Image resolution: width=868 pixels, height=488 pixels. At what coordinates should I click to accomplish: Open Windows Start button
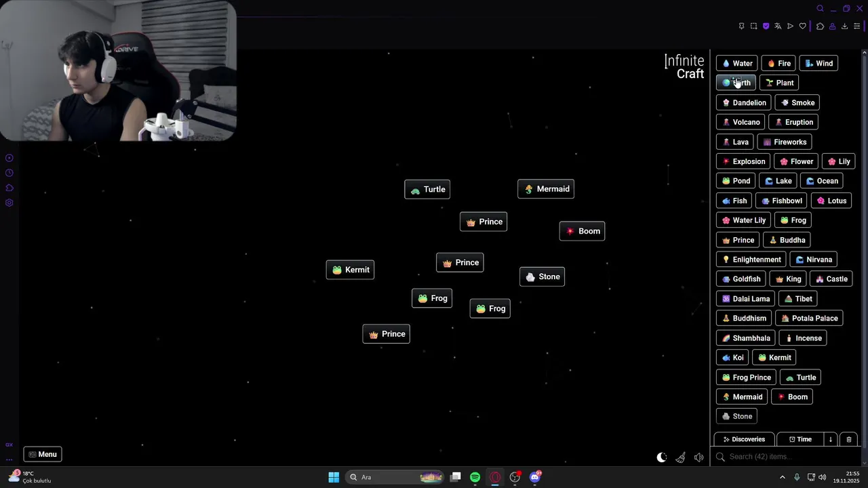click(334, 477)
